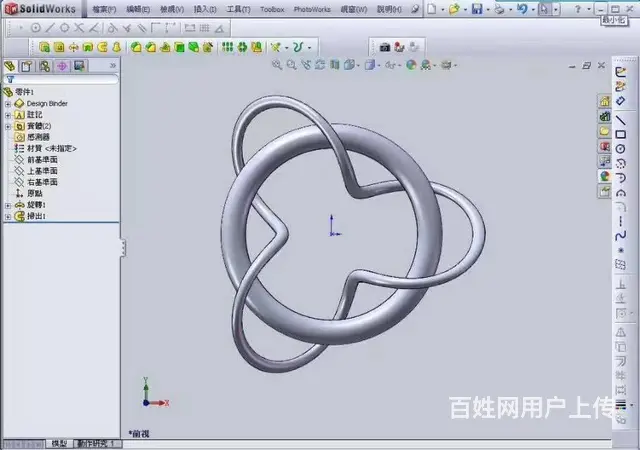Open the 編輯(E) edit menu
The width and height of the screenshot is (640, 450).
138,9
